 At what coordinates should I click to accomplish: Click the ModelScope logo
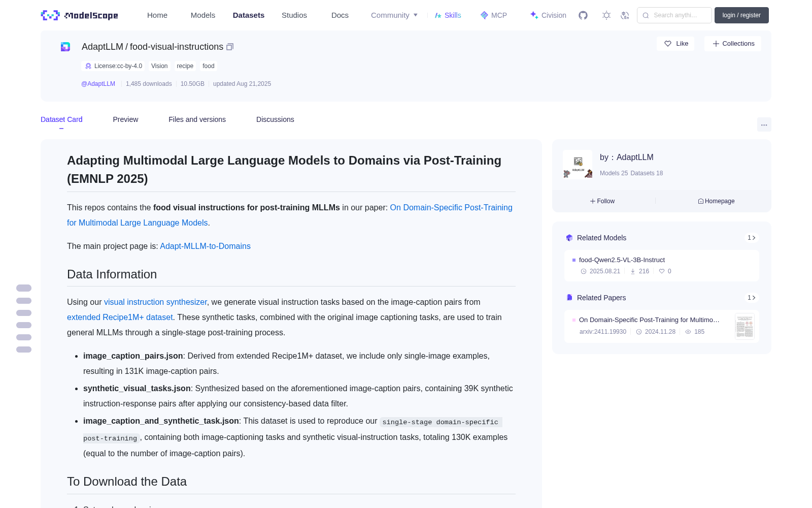80,15
